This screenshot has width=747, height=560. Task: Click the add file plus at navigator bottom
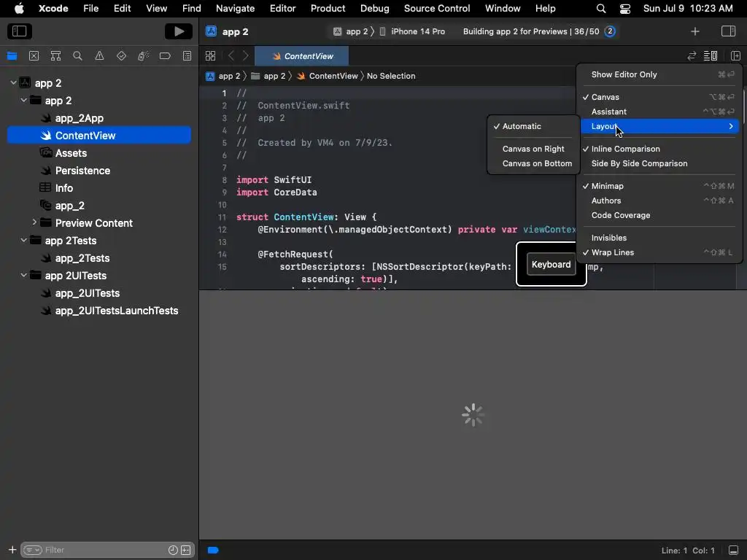tap(12, 550)
